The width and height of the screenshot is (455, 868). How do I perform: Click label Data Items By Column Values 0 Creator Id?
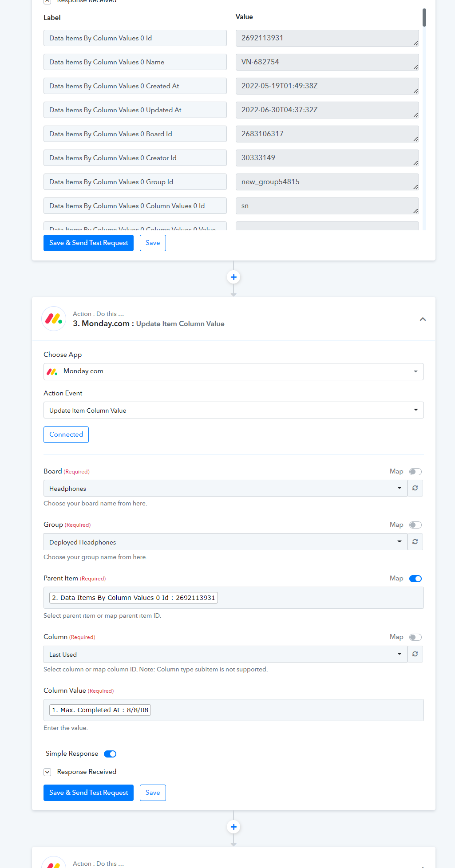pyautogui.click(x=135, y=158)
